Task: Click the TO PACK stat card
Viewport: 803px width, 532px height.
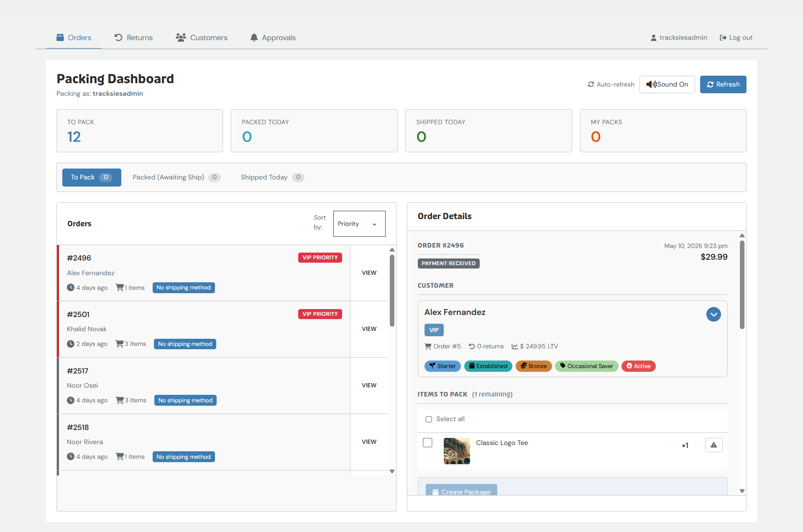Action: 140,130
